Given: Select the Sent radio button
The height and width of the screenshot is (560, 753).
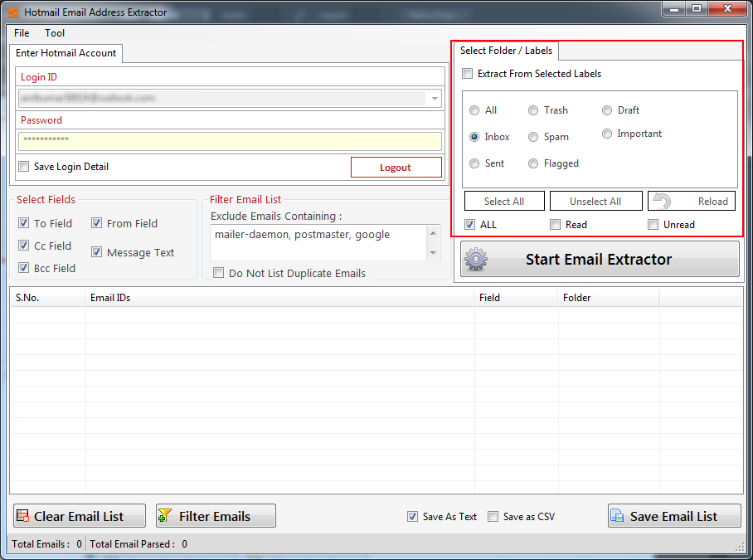Looking at the screenshot, I should click(474, 163).
